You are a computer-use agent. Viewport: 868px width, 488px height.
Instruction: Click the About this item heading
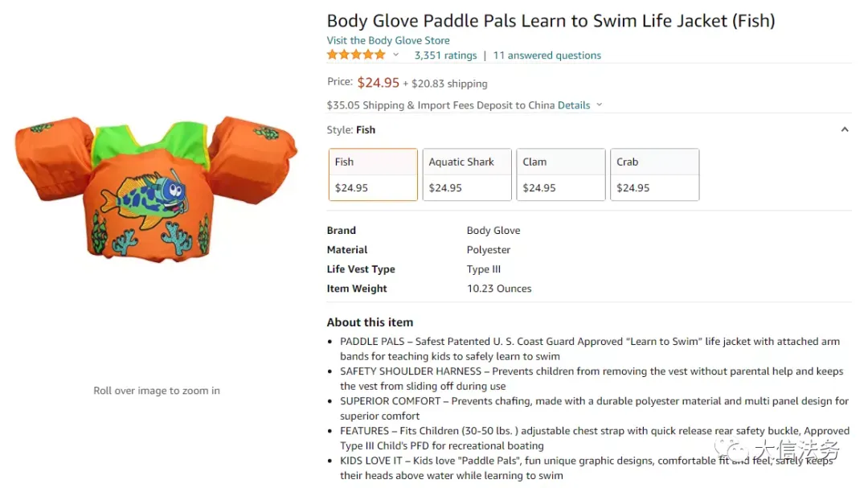click(x=370, y=322)
